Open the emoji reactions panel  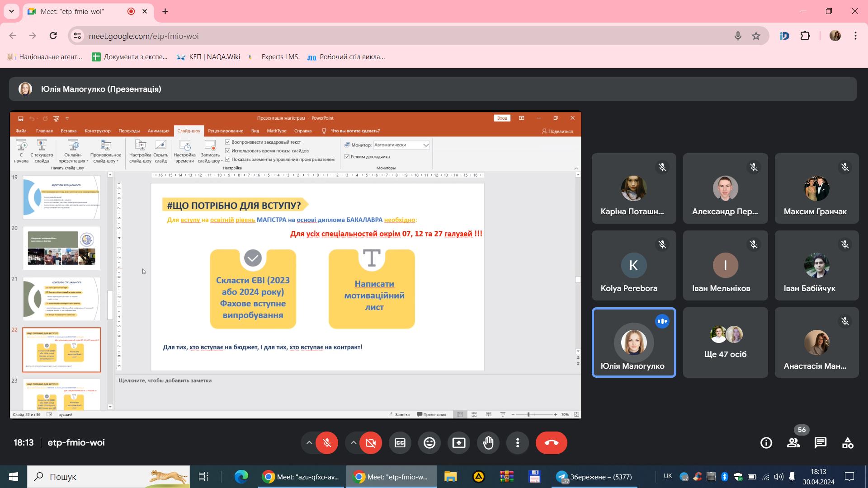pos(429,443)
